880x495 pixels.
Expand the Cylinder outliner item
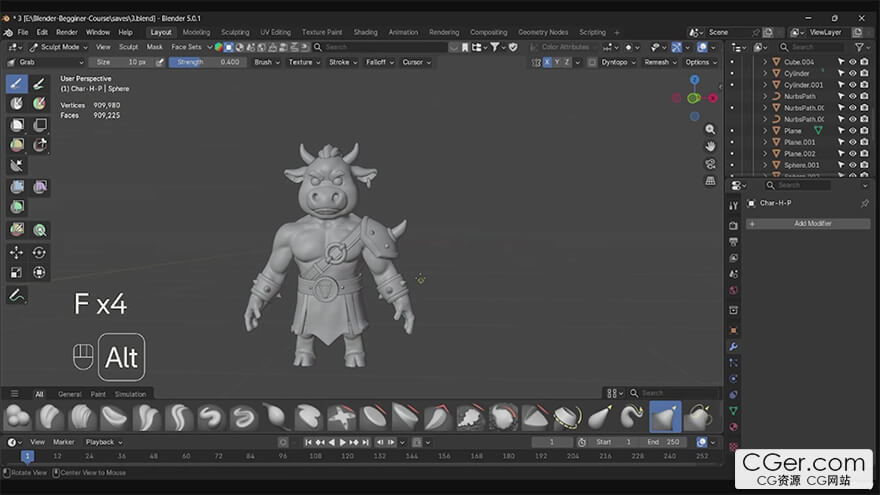coord(764,74)
